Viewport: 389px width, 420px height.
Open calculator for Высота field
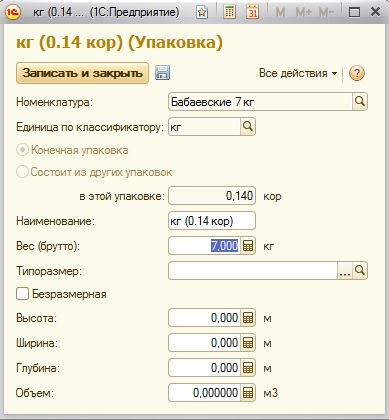click(248, 318)
